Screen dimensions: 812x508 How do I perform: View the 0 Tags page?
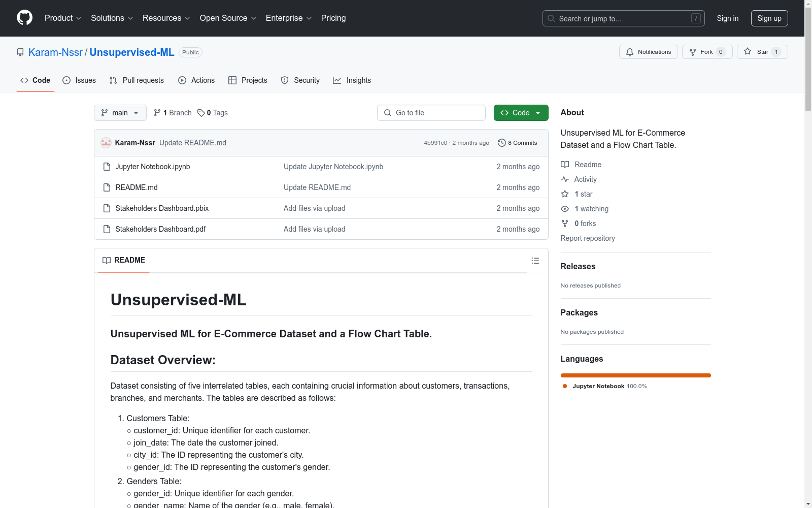pyautogui.click(x=213, y=113)
